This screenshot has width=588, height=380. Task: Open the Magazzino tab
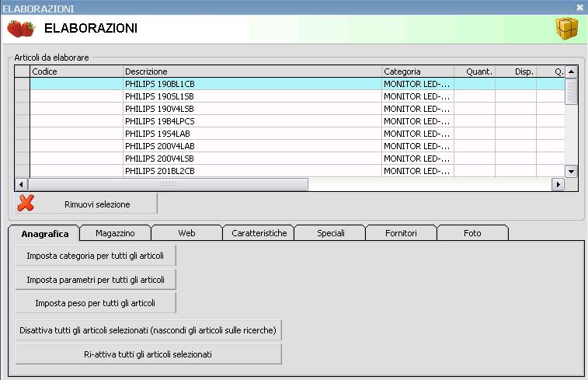(x=115, y=233)
